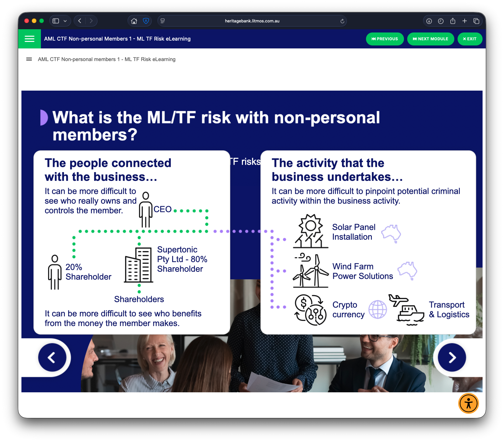Click the Wind Farm turbine icon
The height and width of the screenshot is (442, 504).
point(310,271)
